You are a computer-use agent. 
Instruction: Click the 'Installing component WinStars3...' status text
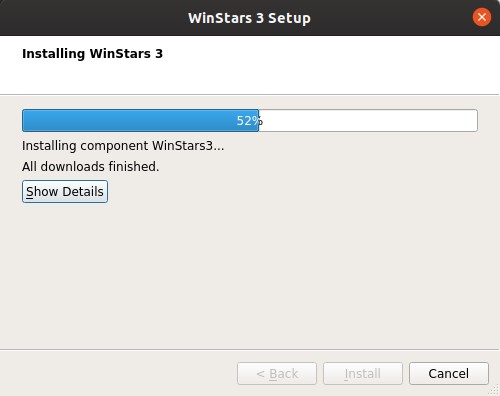123,146
